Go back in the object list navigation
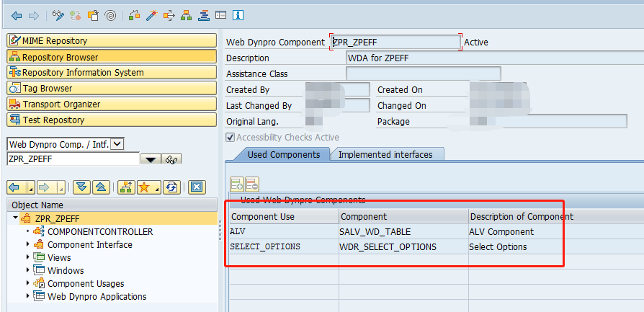Image resolution: width=644 pixels, height=312 pixels. tap(14, 188)
